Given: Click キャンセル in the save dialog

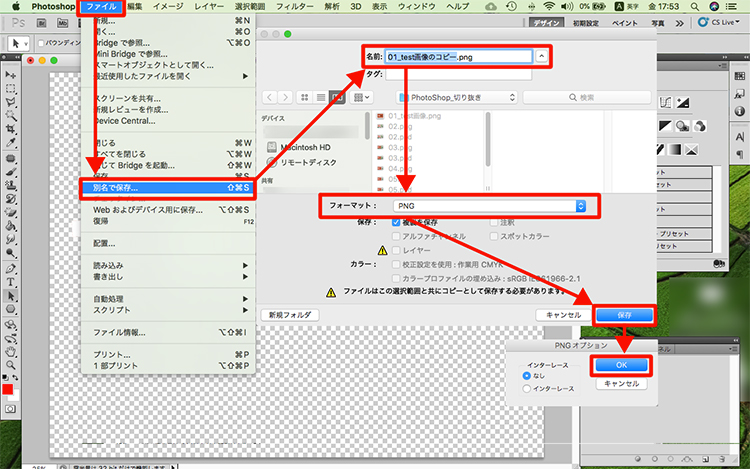Looking at the screenshot, I should point(563,315).
